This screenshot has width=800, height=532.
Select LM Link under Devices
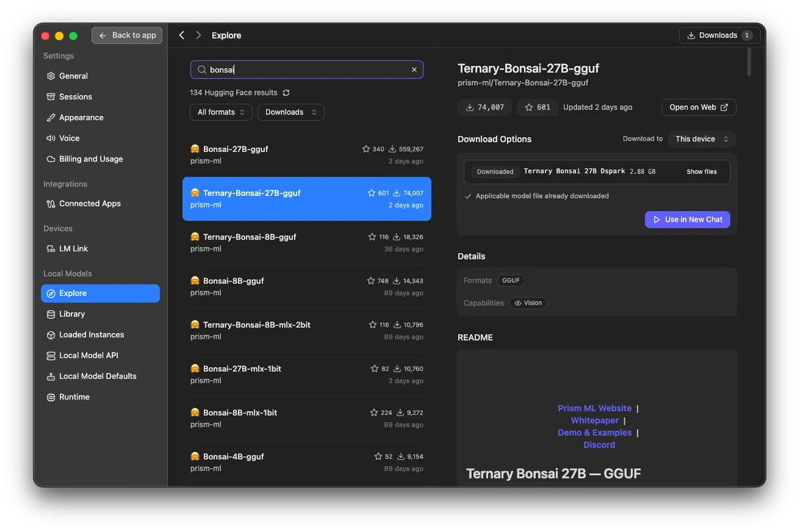[100, 249]
